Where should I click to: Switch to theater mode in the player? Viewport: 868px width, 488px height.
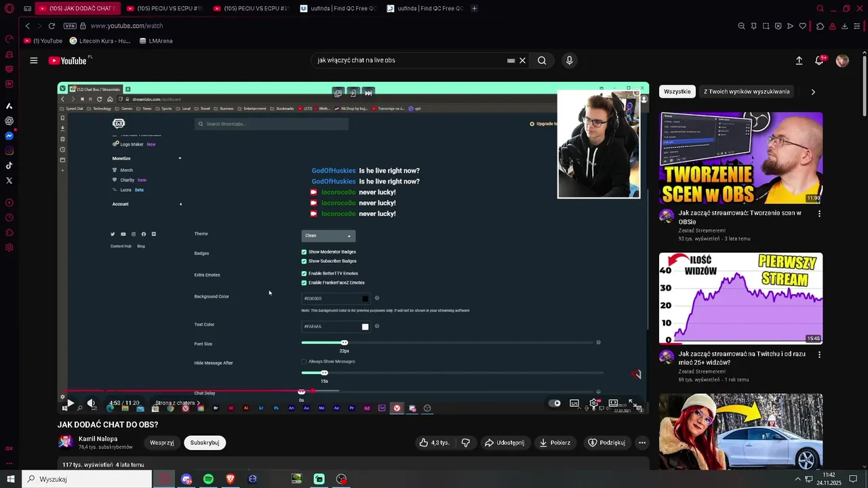[x=613, y=403]
